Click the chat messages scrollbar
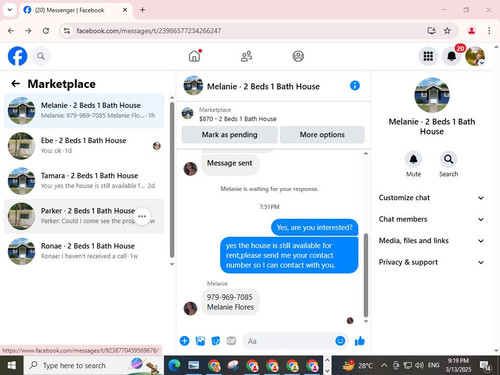This screenshot has height=375, width=500. [366, 275]
